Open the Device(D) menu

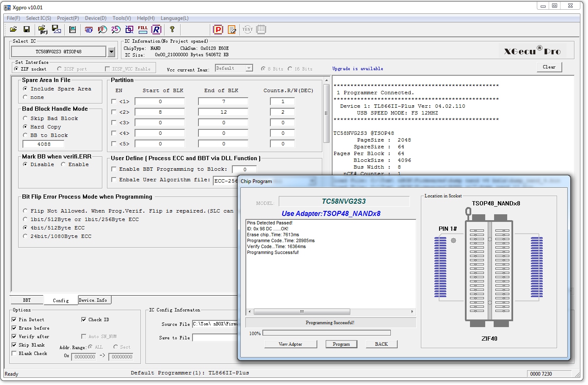point(96,18)
